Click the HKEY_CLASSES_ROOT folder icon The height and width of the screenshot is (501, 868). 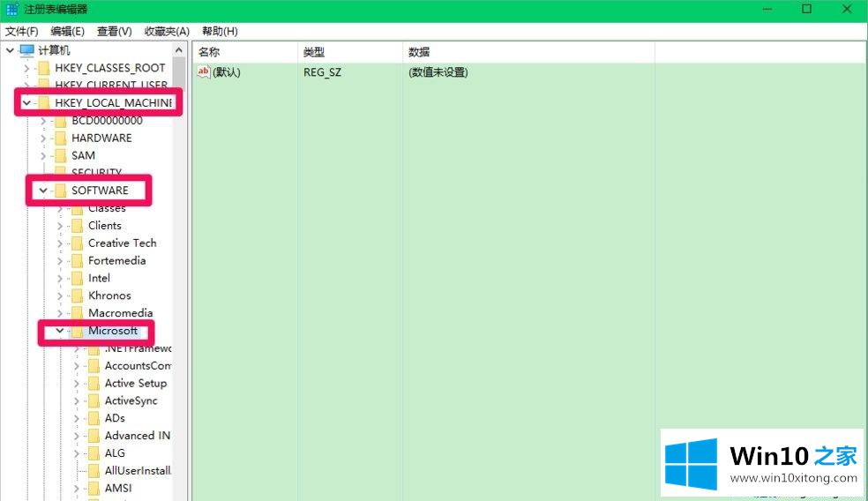43,68
